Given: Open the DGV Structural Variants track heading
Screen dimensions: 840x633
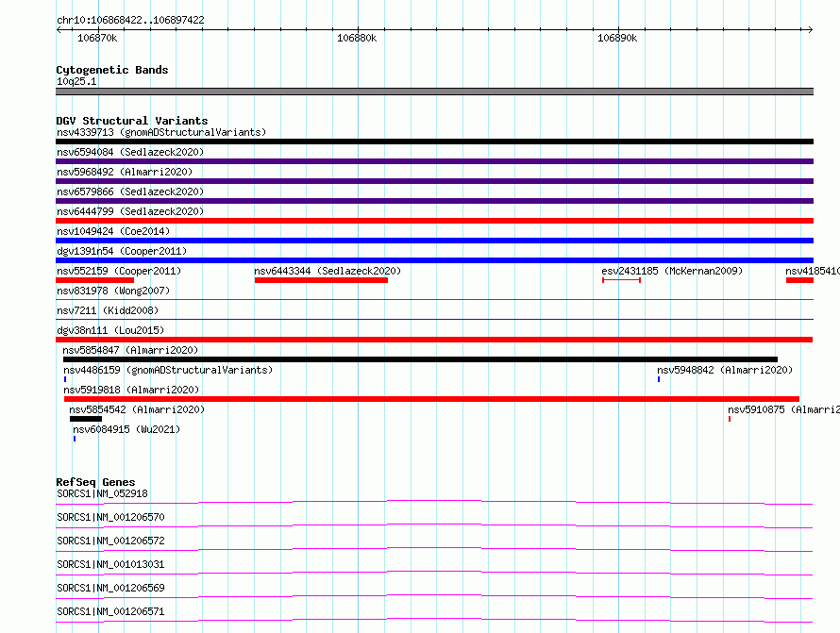Looking at the screenshot, I should point(132,121).
